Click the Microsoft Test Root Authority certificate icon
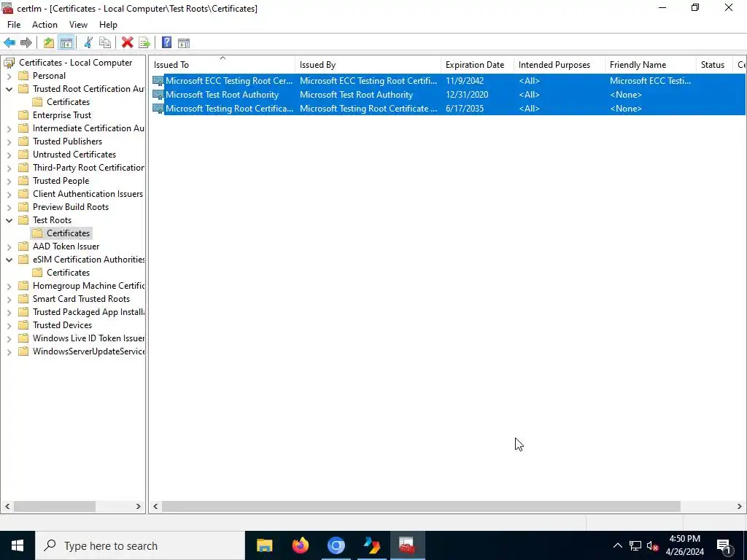The height and width of the screenshot is (560, 747). [x=158, y=95]
